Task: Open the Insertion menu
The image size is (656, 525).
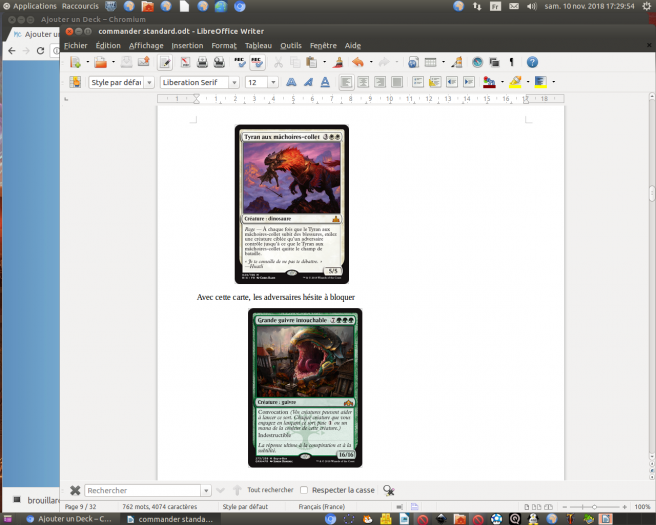Action: pos(186,45)
